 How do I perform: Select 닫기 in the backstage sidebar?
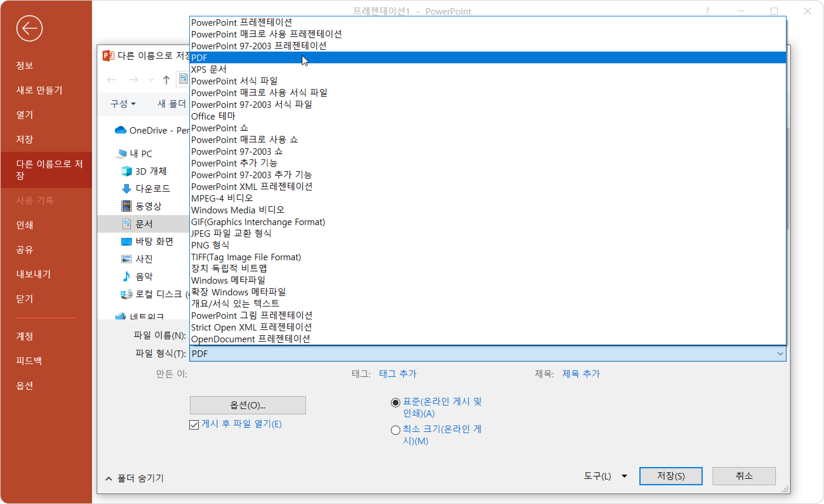pyautogui.click(x=25, y=299)
